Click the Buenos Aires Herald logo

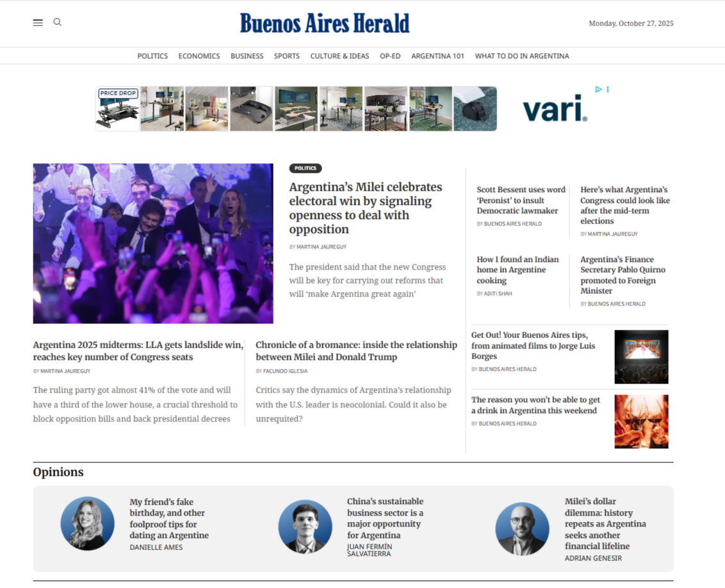pos(325,23)
